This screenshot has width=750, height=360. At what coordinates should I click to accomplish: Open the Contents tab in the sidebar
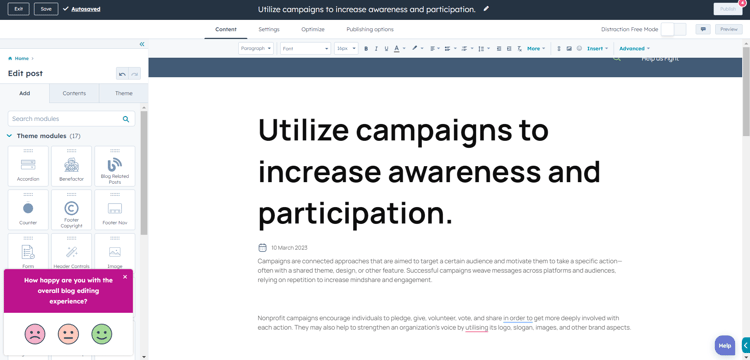(74, 93)
